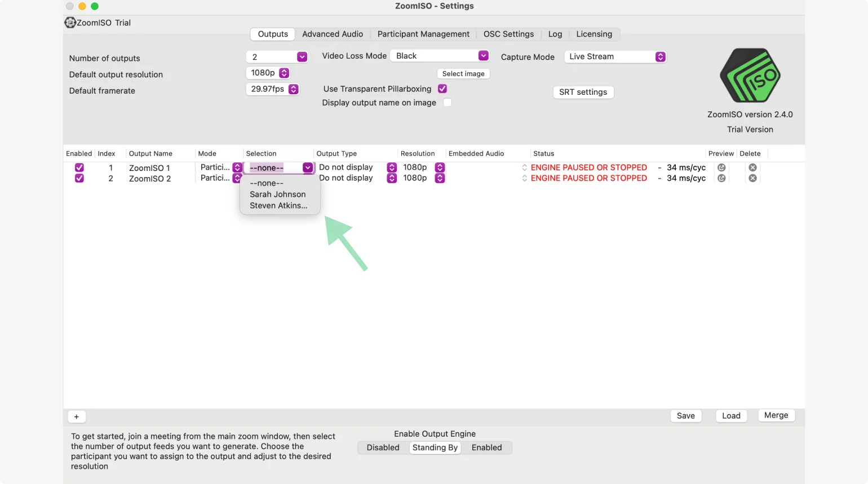Set Output Engine to Standing By
868x484 pixels.
(435, 448)
